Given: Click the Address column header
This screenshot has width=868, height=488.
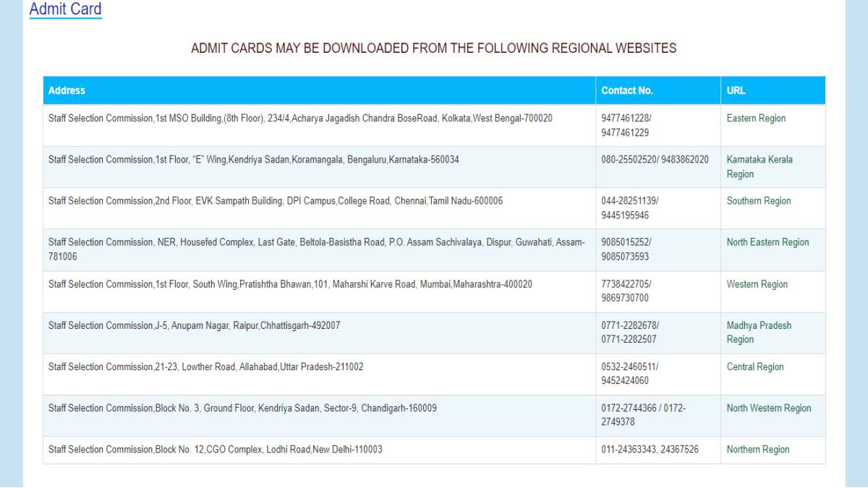Looking at the screenshot, I should click(x=67, y=90).
